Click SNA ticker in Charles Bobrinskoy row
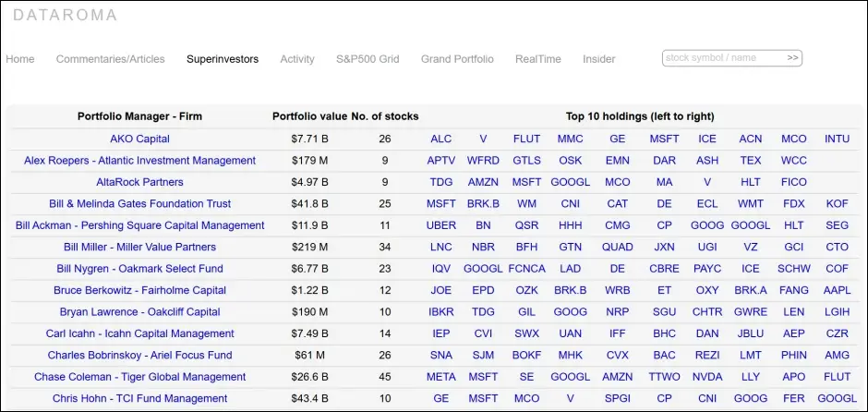 pos(441,355)
